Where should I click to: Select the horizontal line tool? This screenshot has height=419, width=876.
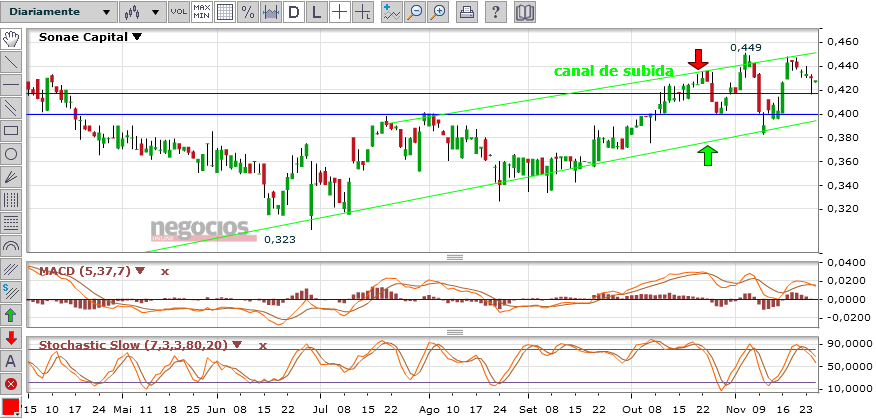pyautogui.click(x=11, y=85)
